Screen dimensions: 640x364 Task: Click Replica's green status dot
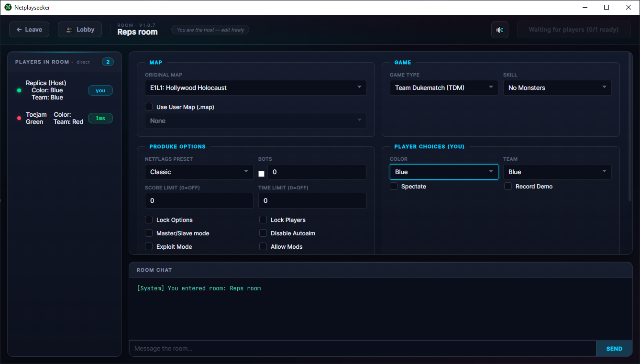tap(19, 90)
